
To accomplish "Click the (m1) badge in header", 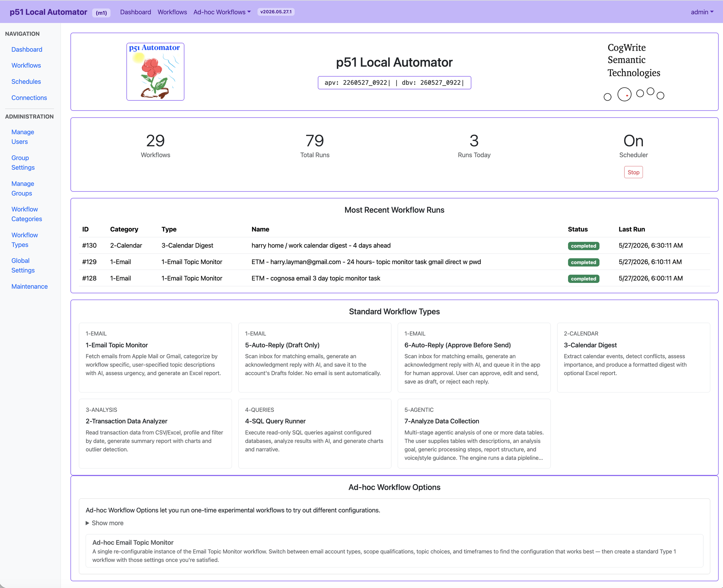I will pyautogui.click(x=101, y=12).
